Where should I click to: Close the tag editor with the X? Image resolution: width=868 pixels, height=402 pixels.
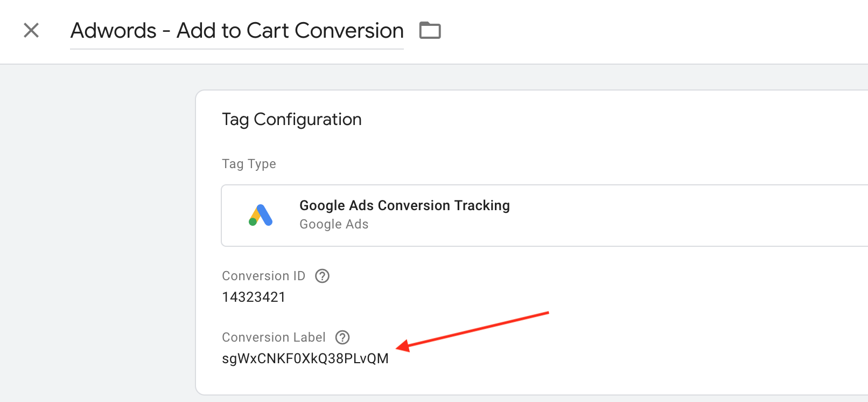[31, 30]
